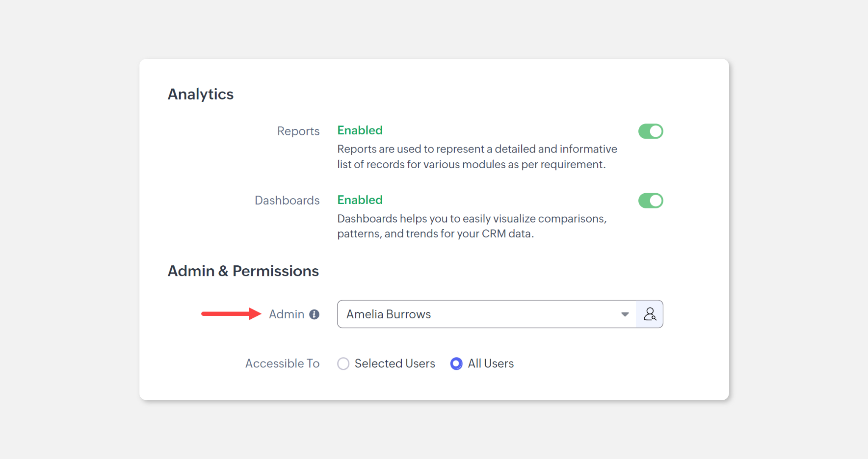The image size is (868, 459).
Task: Choose the All Users radio button
Action: (x=456, y=364)
